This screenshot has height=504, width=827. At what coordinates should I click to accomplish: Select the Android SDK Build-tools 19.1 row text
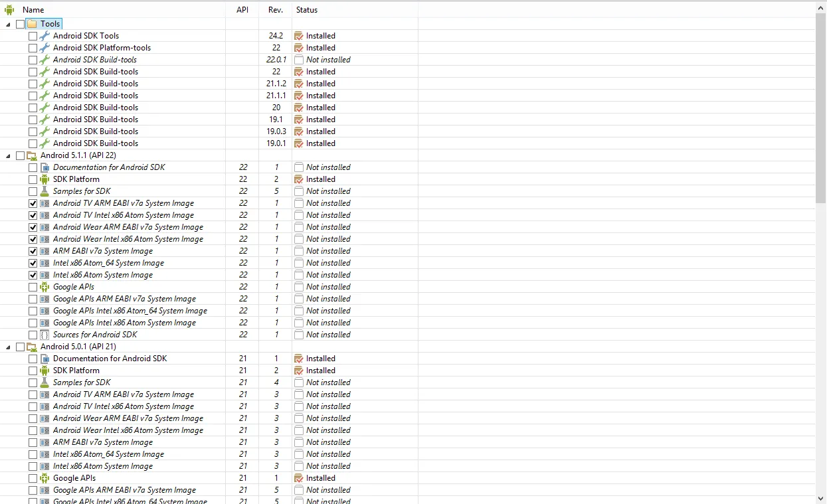[x=96, y=120]
